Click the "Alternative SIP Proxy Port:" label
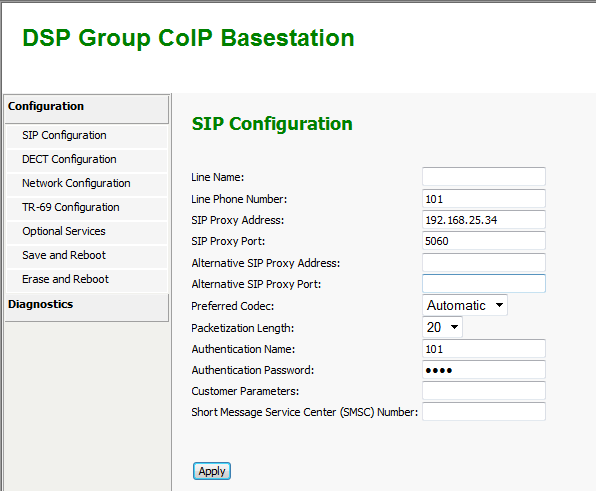Image resolution: width=596 pixels, height=491 pixels. click(x=256, y=284)
